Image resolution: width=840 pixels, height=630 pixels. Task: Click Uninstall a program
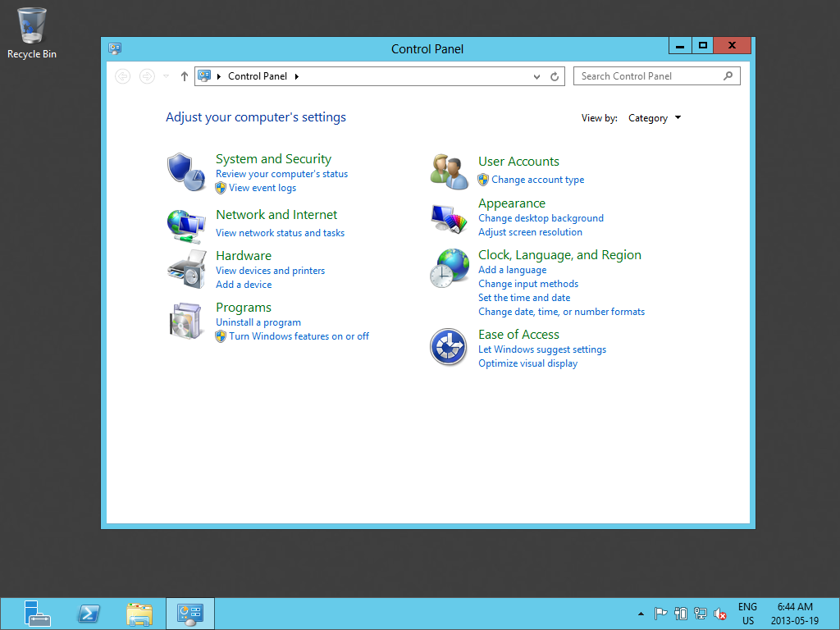pyautogui.click(x=258, y=322)
